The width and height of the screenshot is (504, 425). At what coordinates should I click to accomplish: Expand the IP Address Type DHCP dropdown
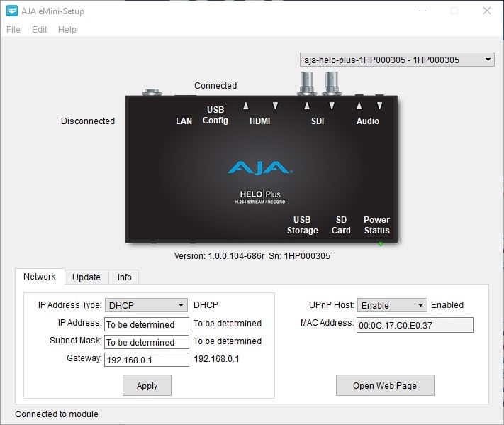pos(146,305)
